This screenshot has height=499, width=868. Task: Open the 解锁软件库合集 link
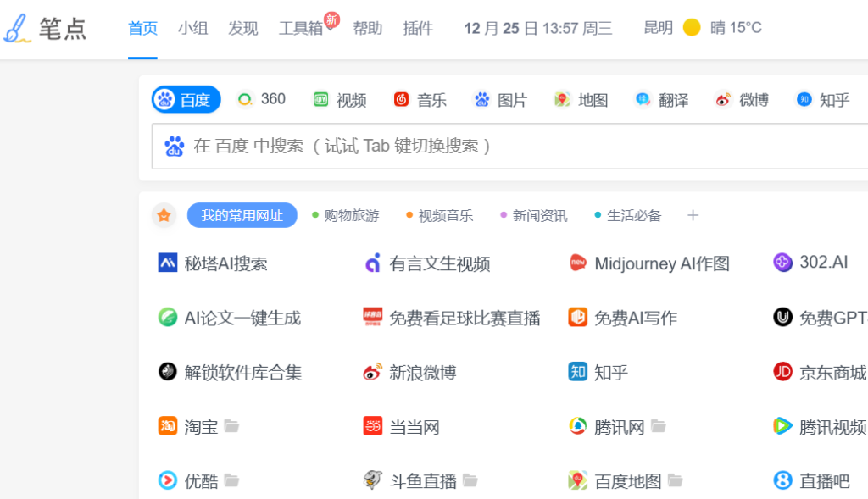(230, 372)
